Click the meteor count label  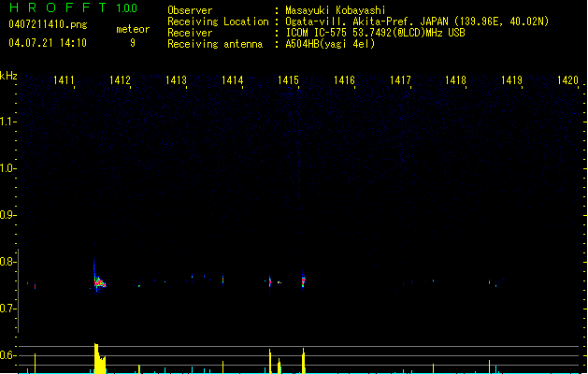pos(133,29)
